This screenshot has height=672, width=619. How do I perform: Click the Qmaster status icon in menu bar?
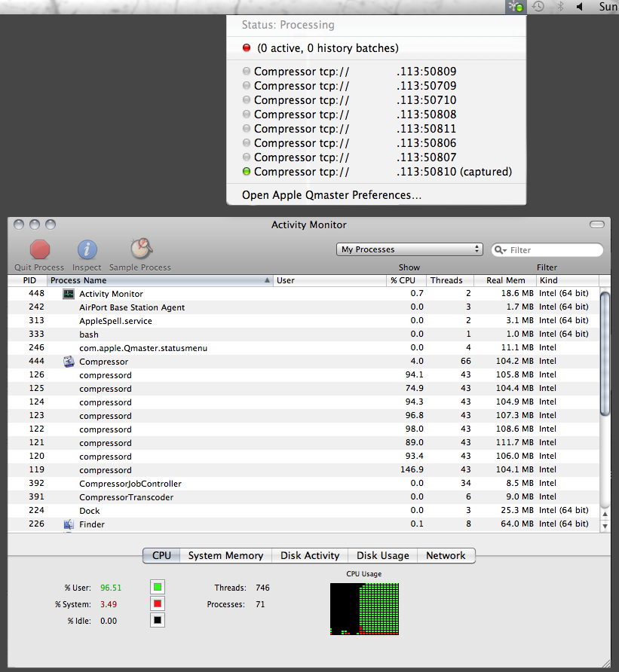tap(515, 7)
